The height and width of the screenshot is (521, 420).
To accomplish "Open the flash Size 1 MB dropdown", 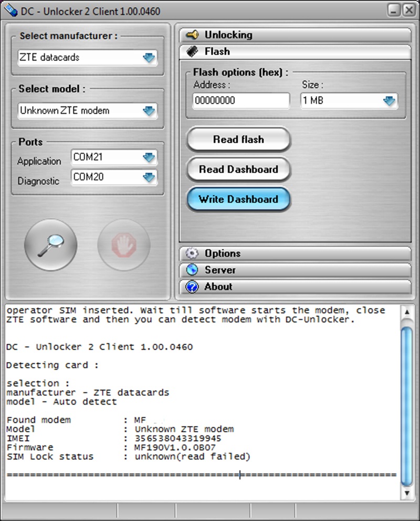I will click(x=388, y=101).
